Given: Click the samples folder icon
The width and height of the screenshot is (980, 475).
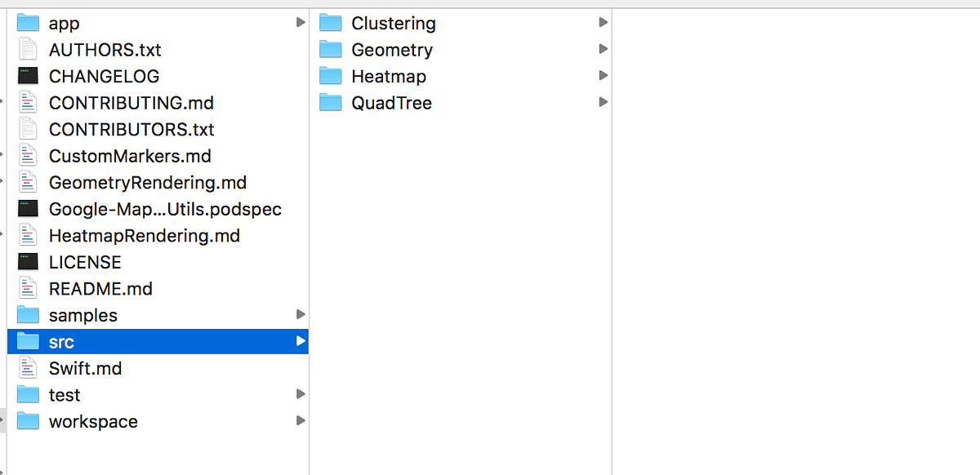Looking at the screenshot, I should 29,314.
